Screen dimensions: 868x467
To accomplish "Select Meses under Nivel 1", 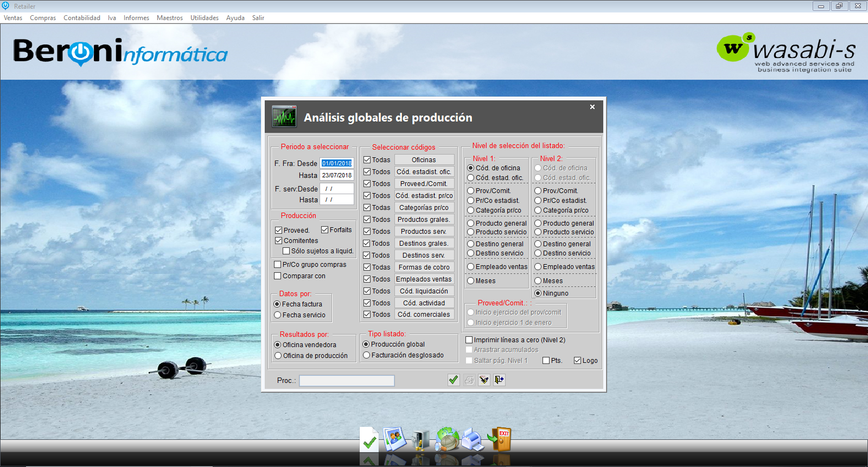I will click(471, 281).
